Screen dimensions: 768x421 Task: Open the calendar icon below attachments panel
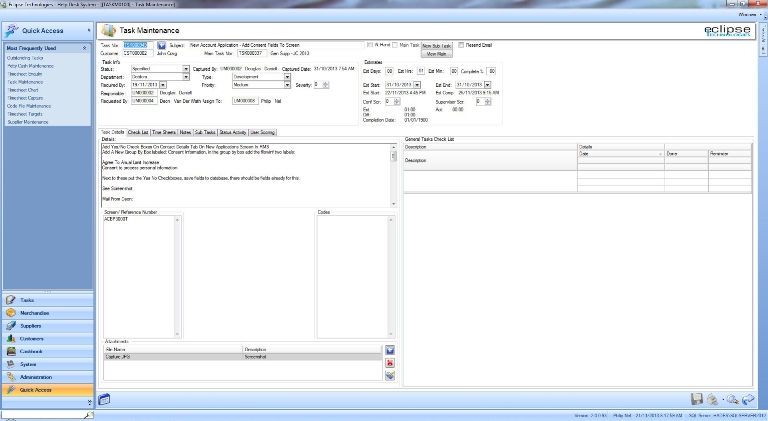(104, 400)
